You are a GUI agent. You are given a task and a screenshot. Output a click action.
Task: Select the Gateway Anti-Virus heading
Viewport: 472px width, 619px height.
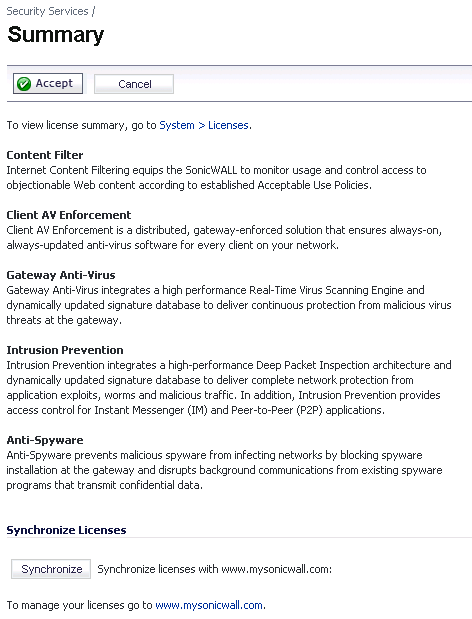click(61, 275)
